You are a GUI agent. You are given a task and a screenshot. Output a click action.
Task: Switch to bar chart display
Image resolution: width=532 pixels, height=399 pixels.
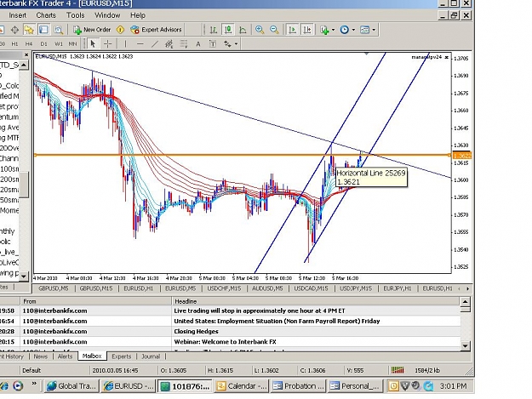click(214, 30)
